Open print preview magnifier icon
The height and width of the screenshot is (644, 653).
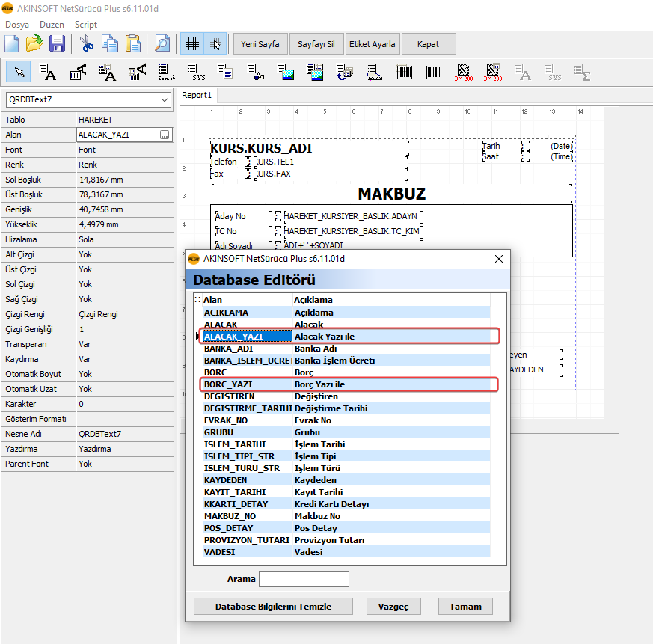162,43
